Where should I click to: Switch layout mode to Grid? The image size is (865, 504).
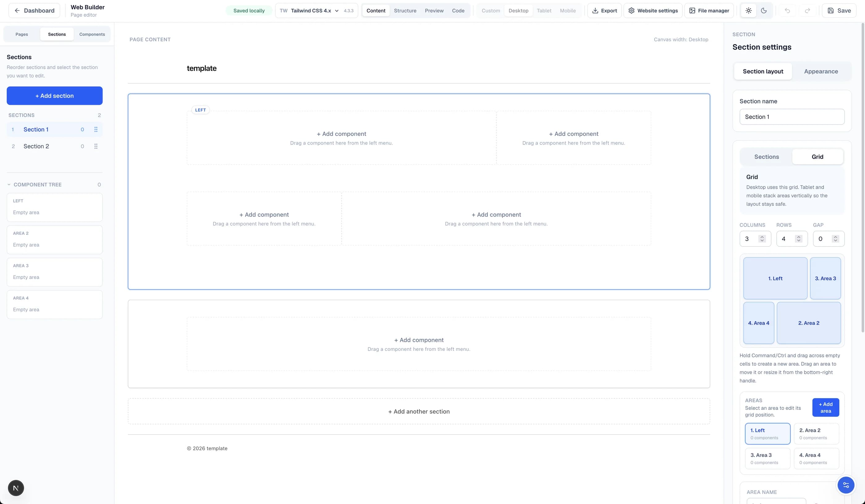817,157
